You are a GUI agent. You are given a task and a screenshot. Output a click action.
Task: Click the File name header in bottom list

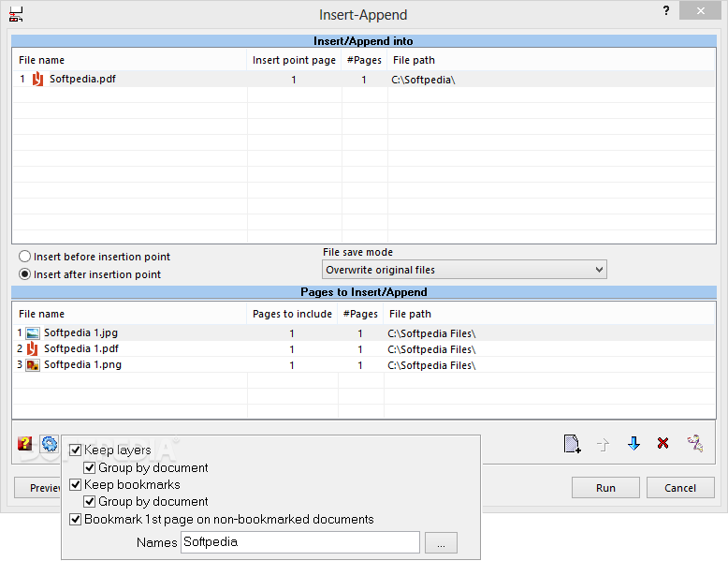click(x=130, y=314)
